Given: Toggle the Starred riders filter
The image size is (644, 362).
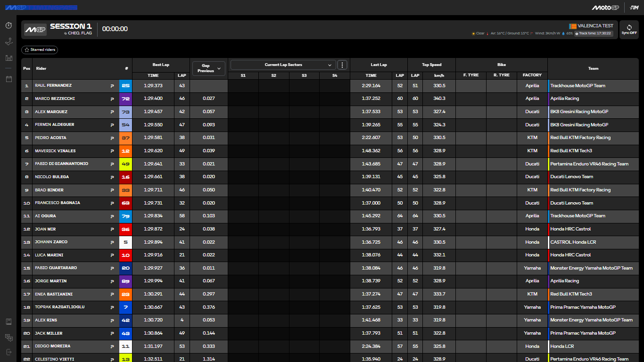Looking at the screenshot, I should [x=40, y=49].
